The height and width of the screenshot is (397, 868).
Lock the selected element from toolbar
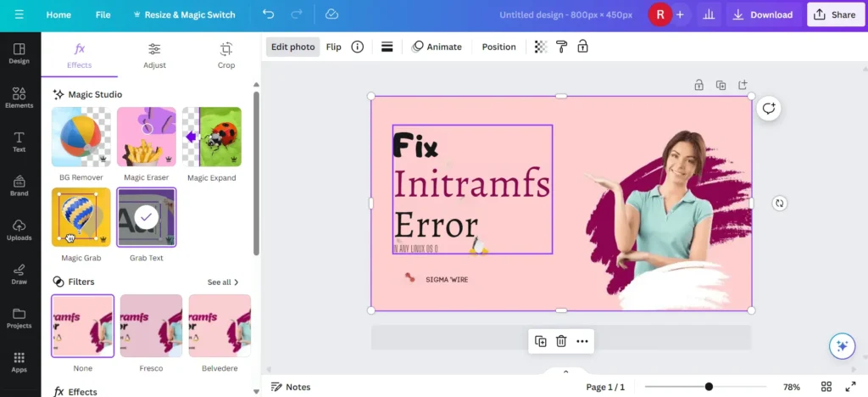(582, 47)
